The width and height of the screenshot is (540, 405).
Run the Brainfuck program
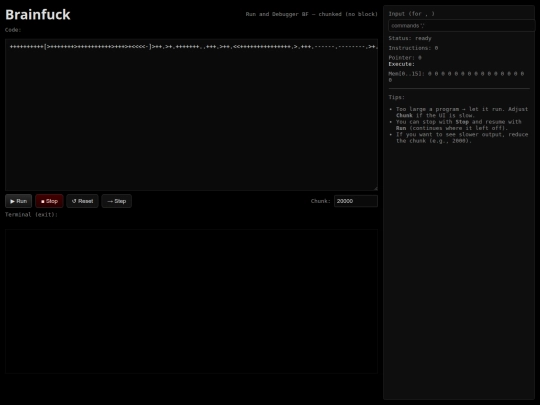tap(19, 201)
